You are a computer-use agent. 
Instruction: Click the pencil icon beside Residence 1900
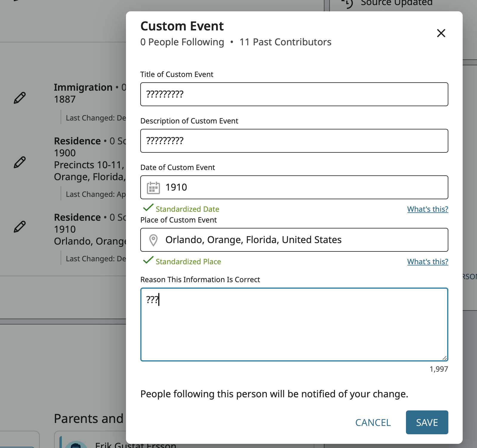tap(20, 162)
